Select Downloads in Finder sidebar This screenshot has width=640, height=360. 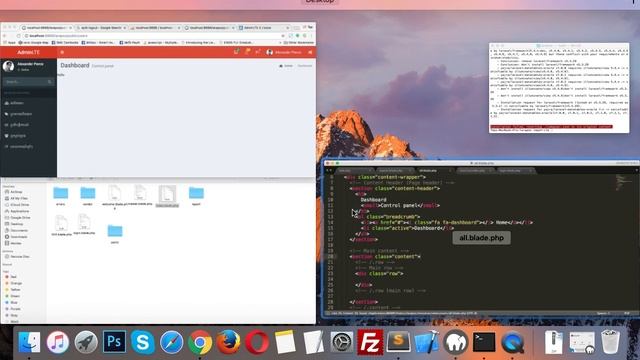coord(16,237)
